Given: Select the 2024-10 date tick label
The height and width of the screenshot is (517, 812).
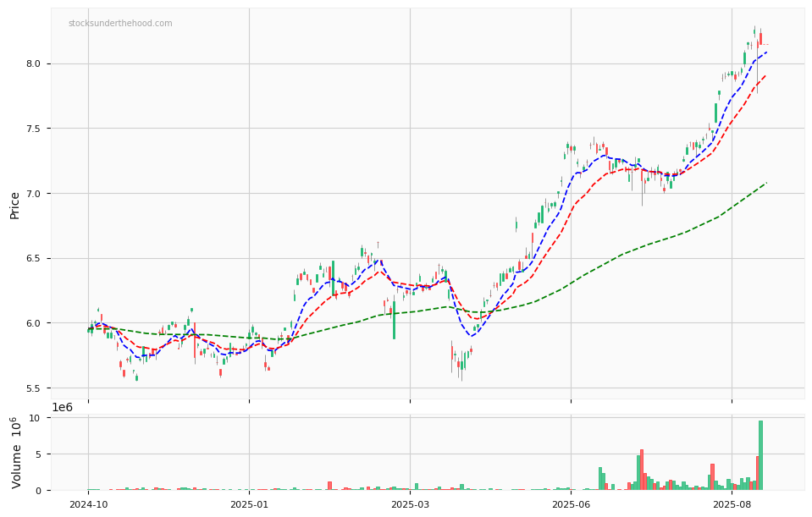Looking at the screenshot, I should click(88, 504).
